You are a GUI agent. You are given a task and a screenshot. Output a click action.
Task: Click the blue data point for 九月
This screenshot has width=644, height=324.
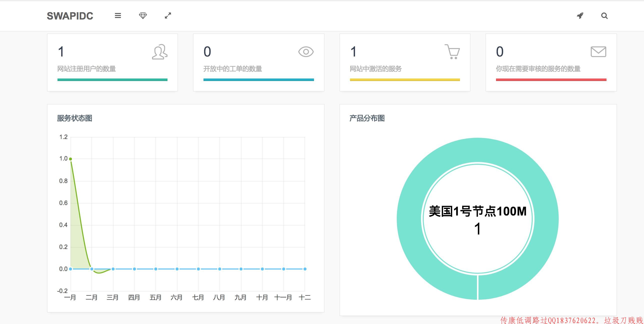(241, 269)
